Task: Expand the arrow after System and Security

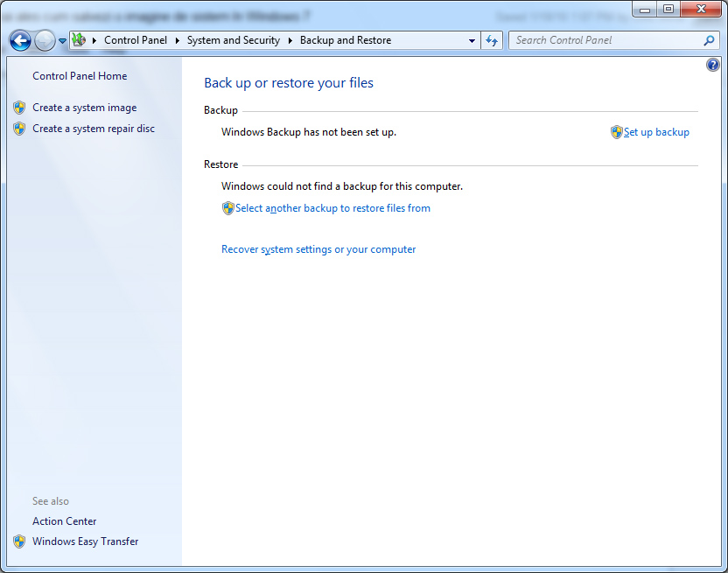Action: 290,40
